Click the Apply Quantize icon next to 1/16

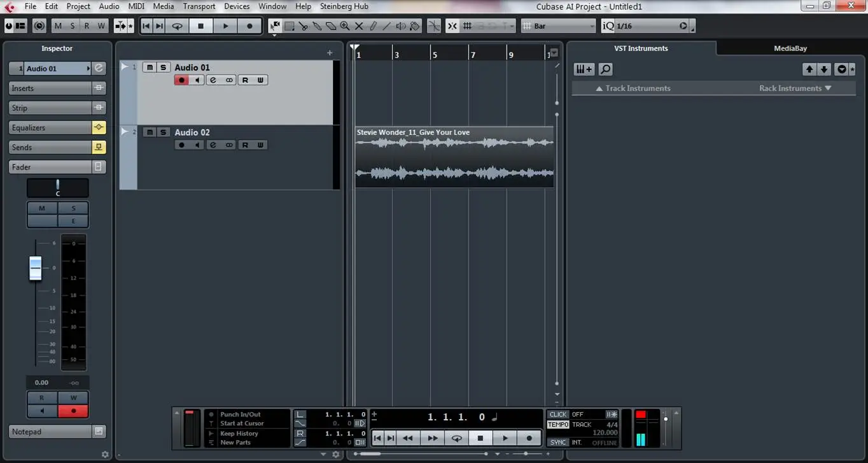tap(683, 26)
